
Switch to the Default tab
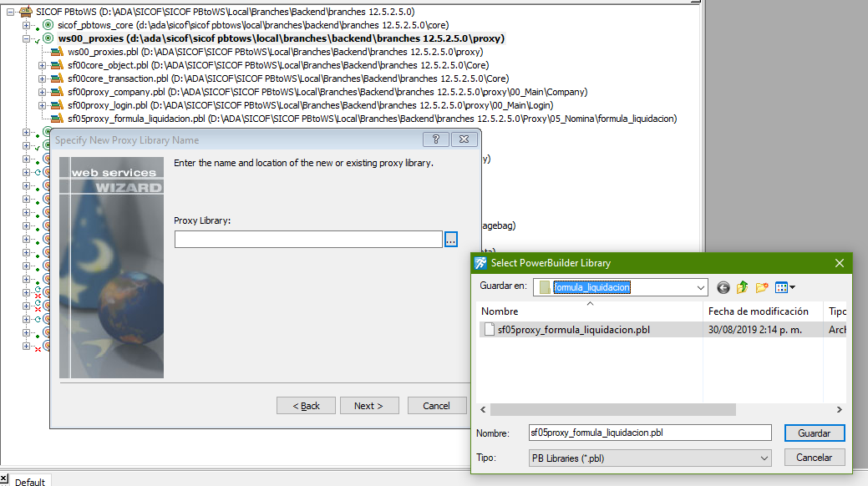click(x=29, y=481)
